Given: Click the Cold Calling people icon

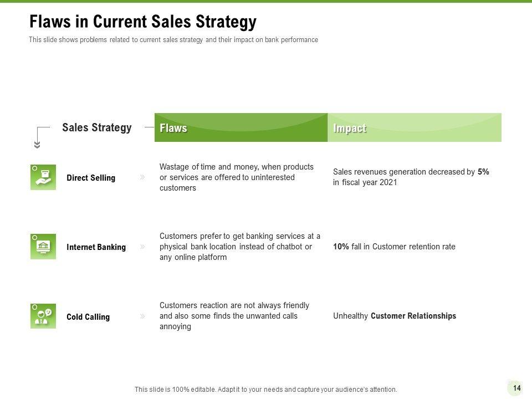Looking at the screenshot, I should pyautogui.click(x=43, y=316).
